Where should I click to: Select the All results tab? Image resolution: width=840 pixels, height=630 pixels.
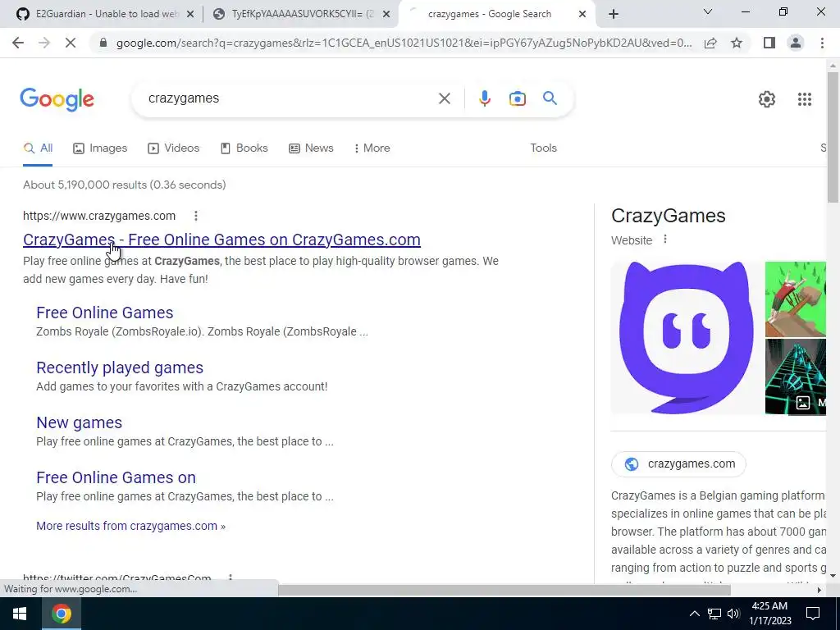tap(38, 148)
